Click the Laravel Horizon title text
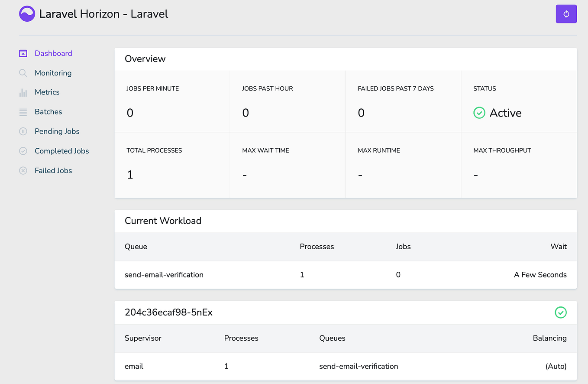The width and height of the screenshot is (588, 384). coord(103,14)
